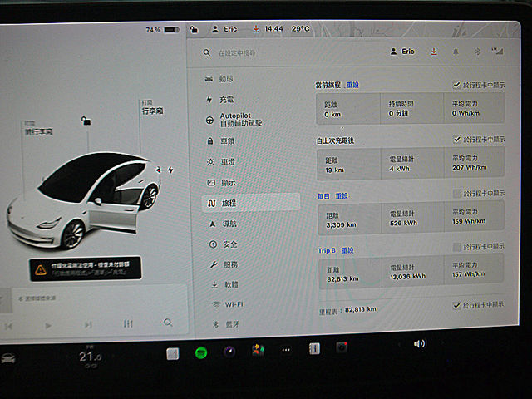
Task: Open the colorful Toybox app icon
Action: (x=258, y=350)
